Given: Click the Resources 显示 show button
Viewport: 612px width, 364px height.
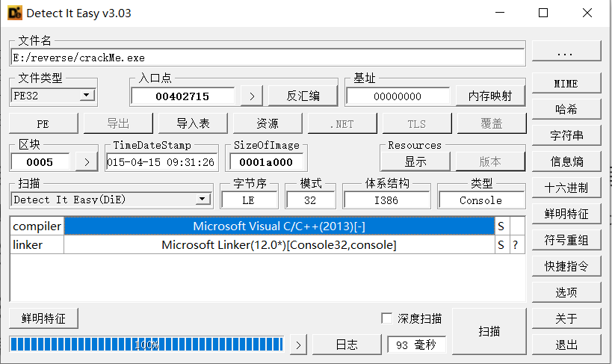Looking at the screenshot, I should pyautogui.click(x=415, y=161).
